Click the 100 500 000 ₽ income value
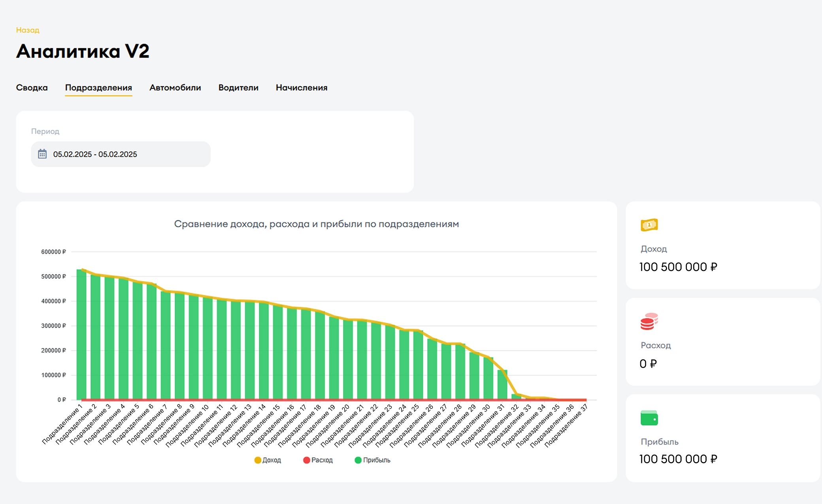This screenshot has height=504, width=822. point(678,267)
